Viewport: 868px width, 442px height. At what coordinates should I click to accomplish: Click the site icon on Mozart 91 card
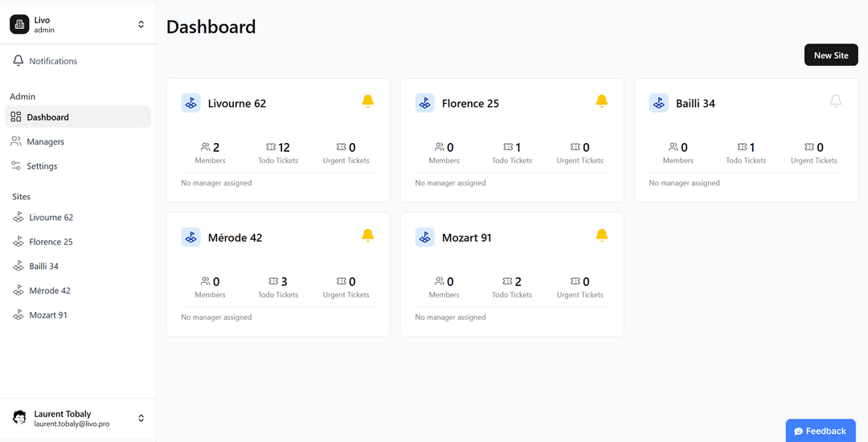424,237
